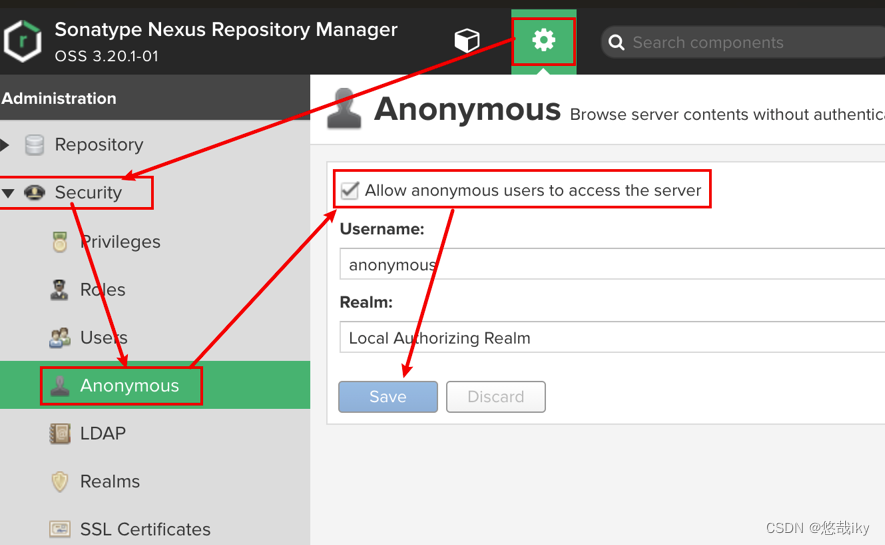This screenshot has width=885, height=545.
Task: Click the LDAP address book icon
Action: tap(60, 433)
